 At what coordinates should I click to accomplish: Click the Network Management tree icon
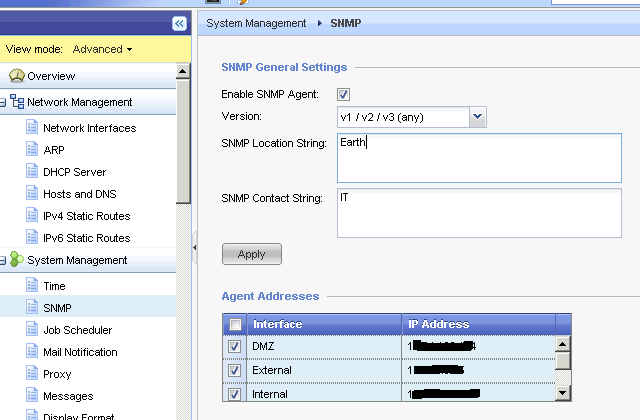pos(17,102)
